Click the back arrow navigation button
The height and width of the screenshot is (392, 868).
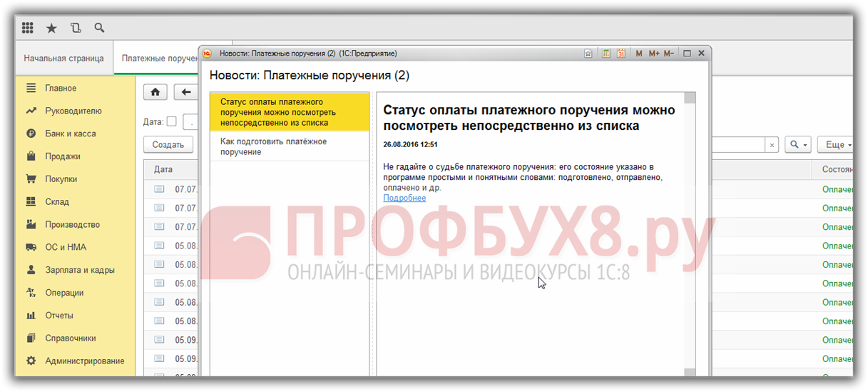point(186,92)
